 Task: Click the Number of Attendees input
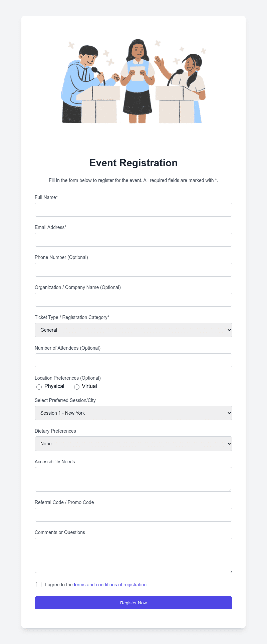(x=133, y=360)
